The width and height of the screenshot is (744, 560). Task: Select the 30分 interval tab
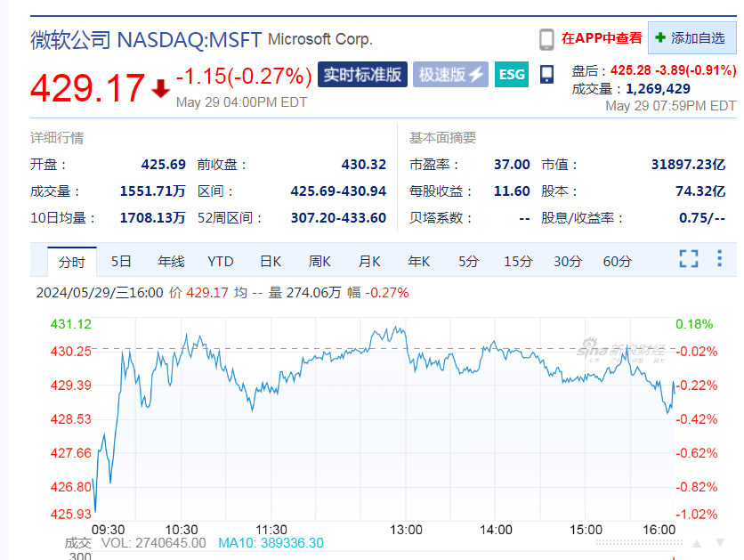pos(568,262)
